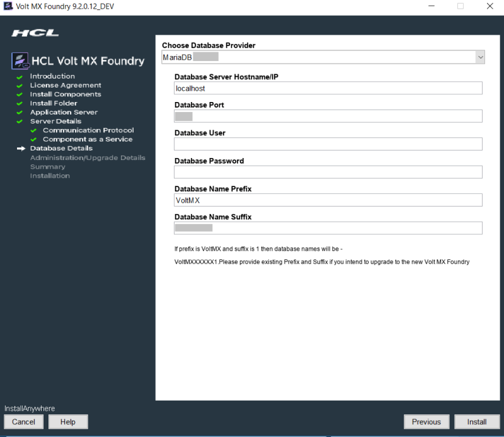This screenshot has height=437, width=504.
Task: Select the License Agreement step
Action: (66, 85)
